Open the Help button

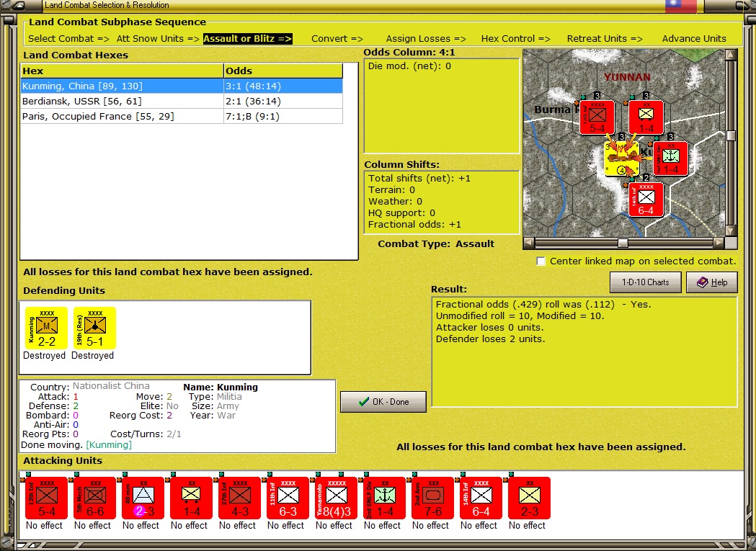pos(712,282)
